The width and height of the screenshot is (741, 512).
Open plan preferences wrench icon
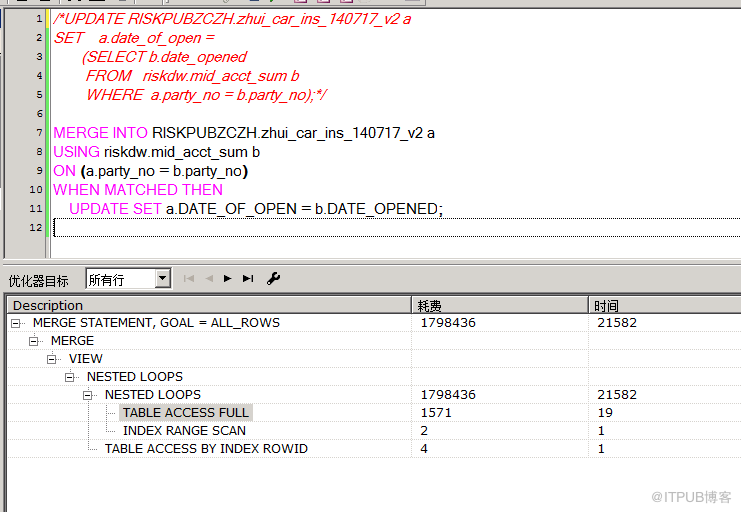[273, 278]
